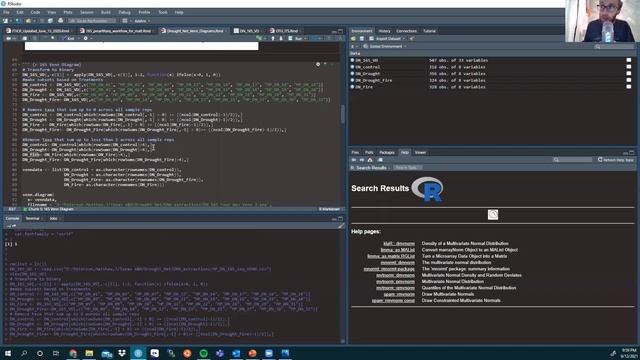Image resolution: width=640 pixels, height=360 pixels.
Task: Open the Session menu
Action: click(87, 12)
